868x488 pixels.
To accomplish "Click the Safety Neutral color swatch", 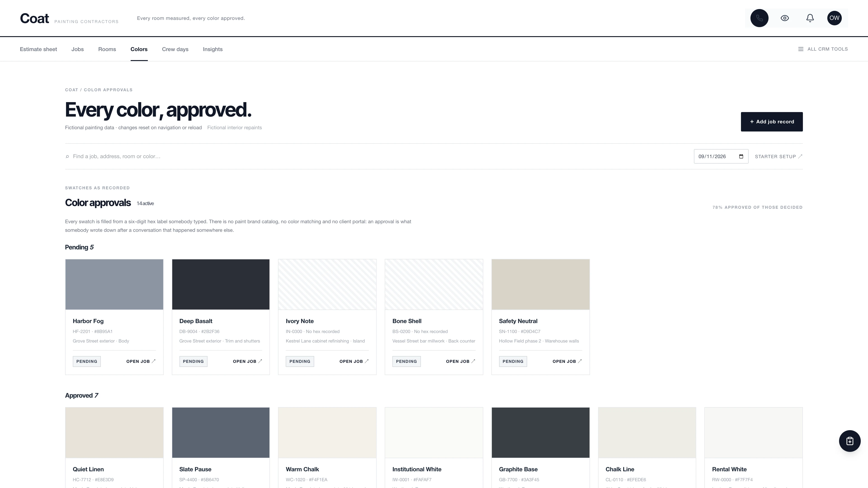I will tap(540, 284).
